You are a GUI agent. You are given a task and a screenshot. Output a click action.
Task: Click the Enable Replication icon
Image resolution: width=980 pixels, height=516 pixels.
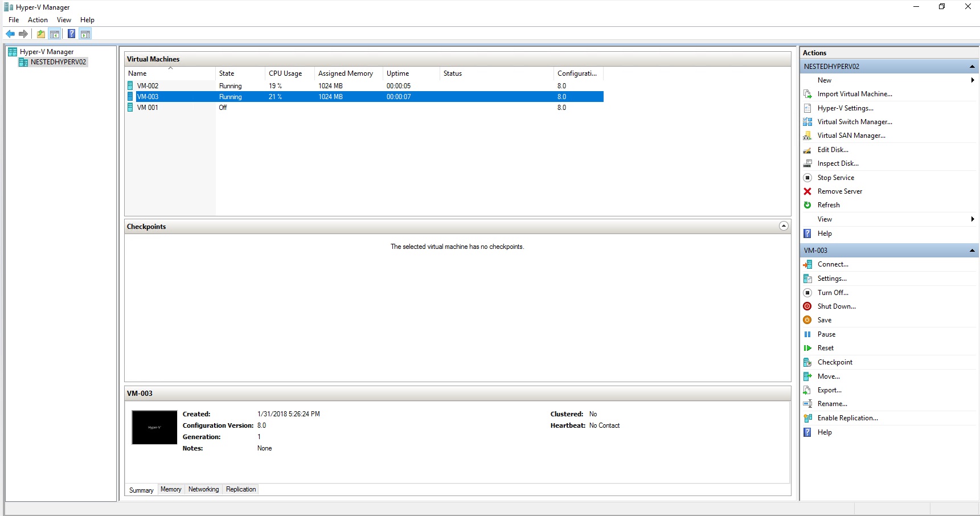(807, 418)
